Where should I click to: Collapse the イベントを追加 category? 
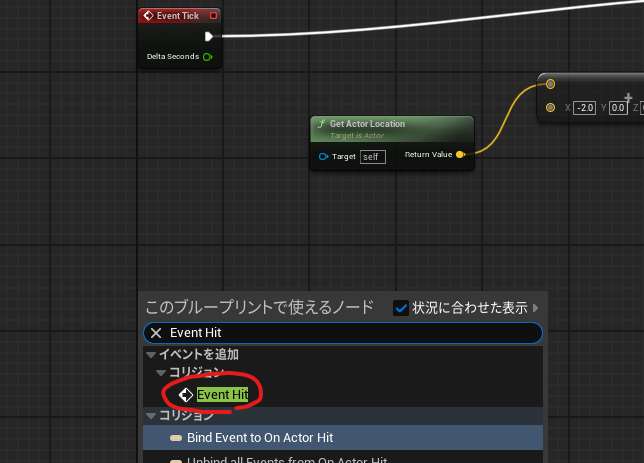tap(150, 355)
